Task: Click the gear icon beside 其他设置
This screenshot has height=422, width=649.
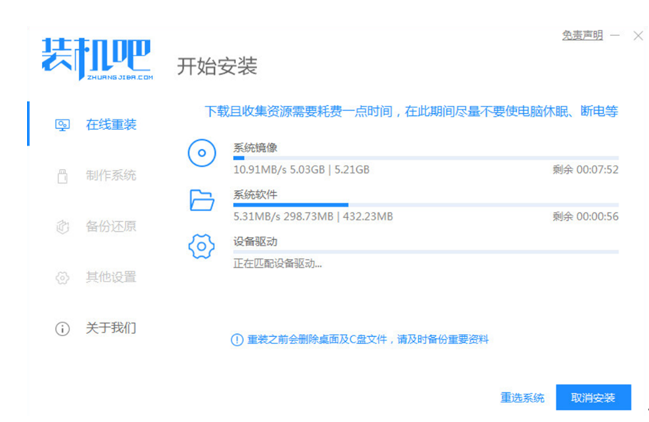Action: pyautogui.click(x=62, y=278)
